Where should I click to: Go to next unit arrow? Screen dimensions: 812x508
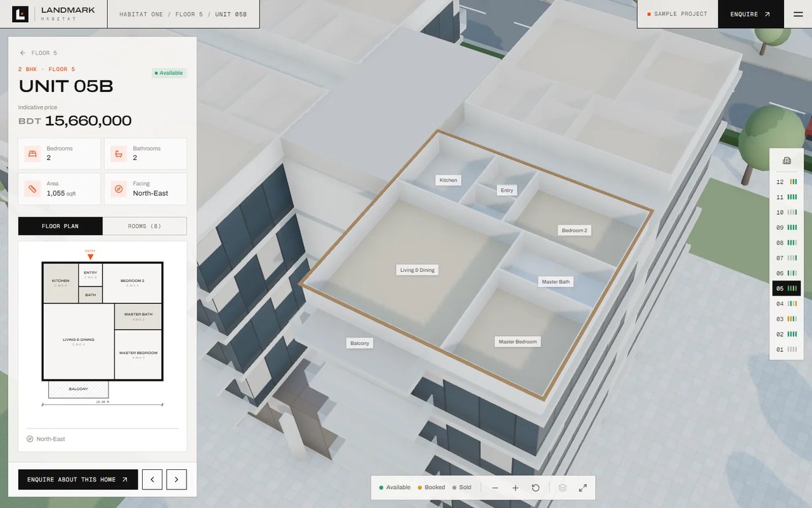point(176,479)
